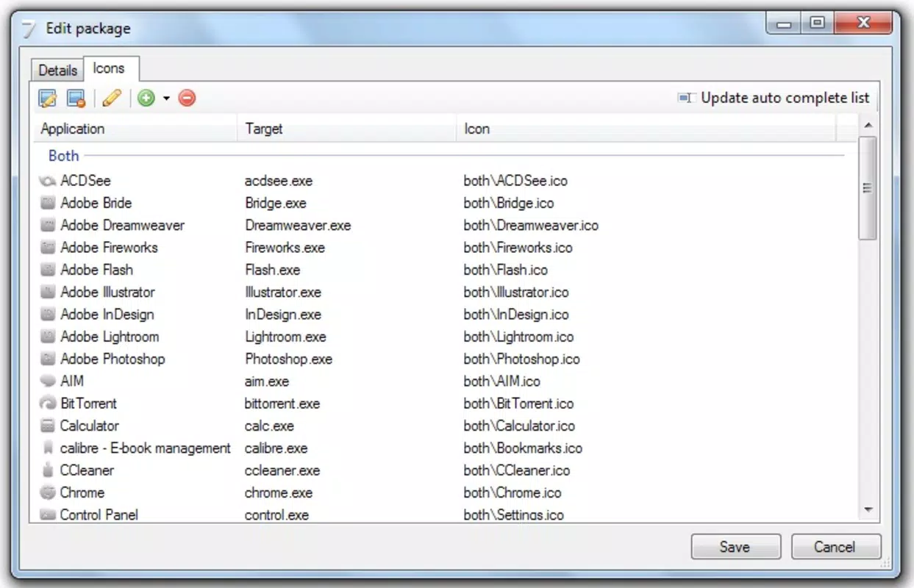This screenshot has width=914, height=588.
Task: Select the Adobe Dreamweaver entry
Action: tap(122, 225)
